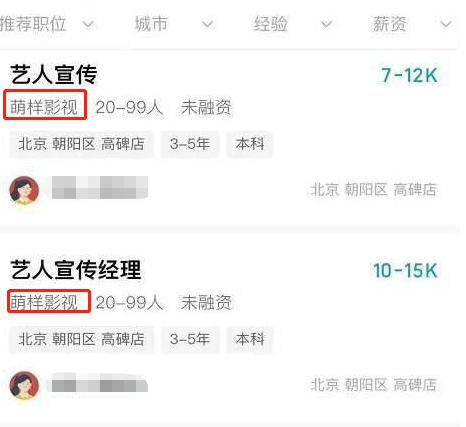Tap 北京 朝阳区 高碑店 tag in first listing

pyautogui.click(x=81, y=144)
